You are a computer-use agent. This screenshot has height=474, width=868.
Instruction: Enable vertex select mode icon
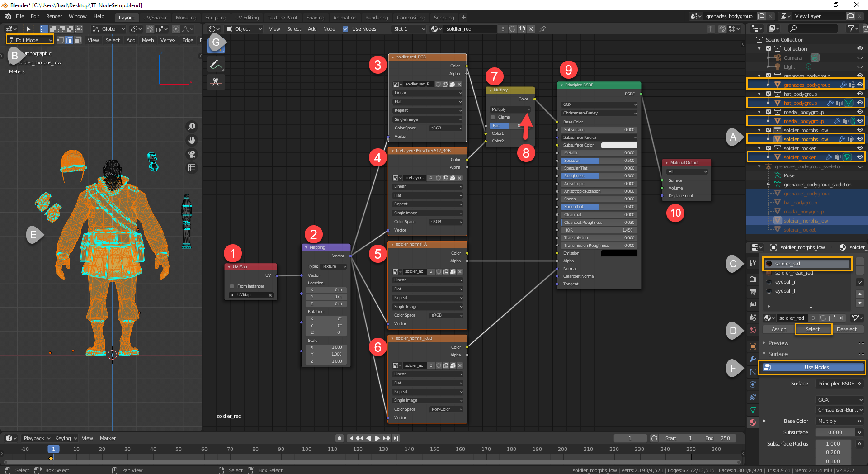point(61,40)
